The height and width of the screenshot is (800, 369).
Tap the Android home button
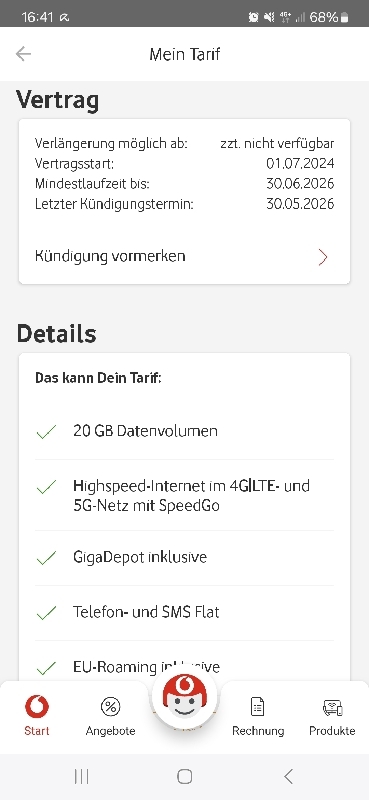184,777
